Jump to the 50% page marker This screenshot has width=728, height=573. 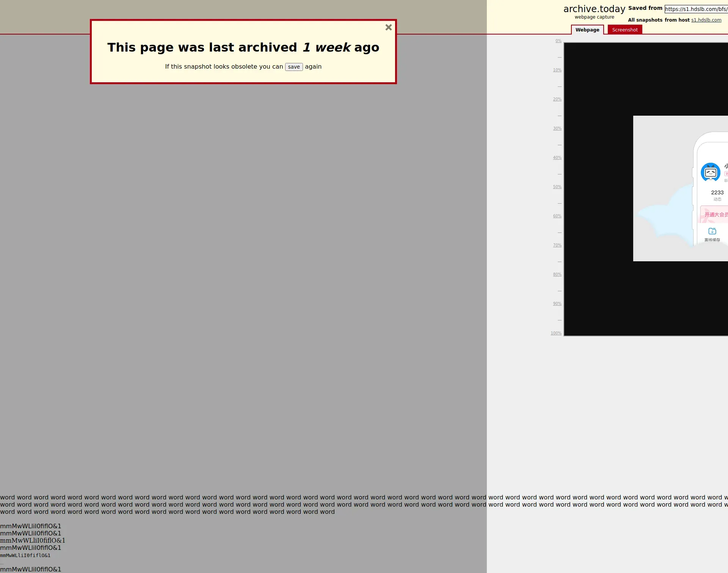(x=557, y=187)
